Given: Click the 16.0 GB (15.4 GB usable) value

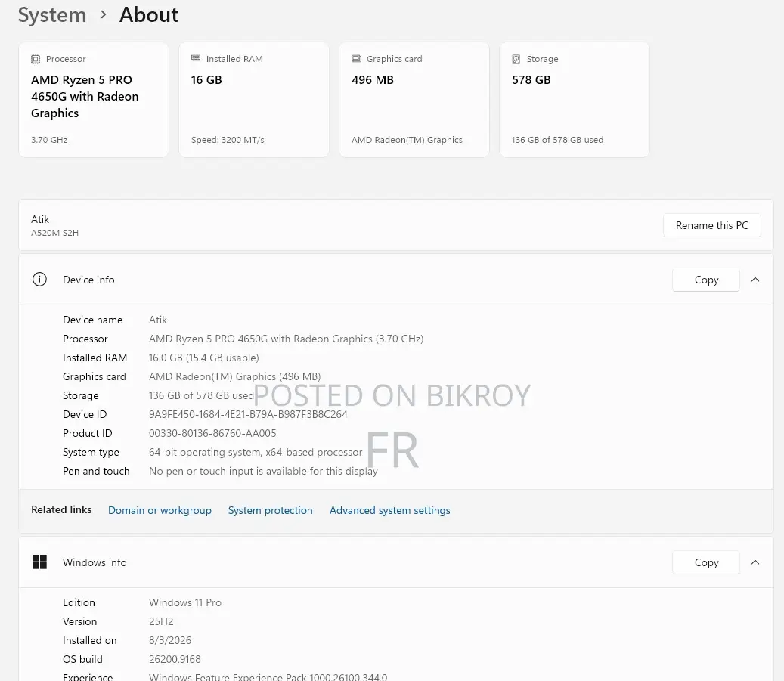Looking at the screenshot, I should [203, 358].
